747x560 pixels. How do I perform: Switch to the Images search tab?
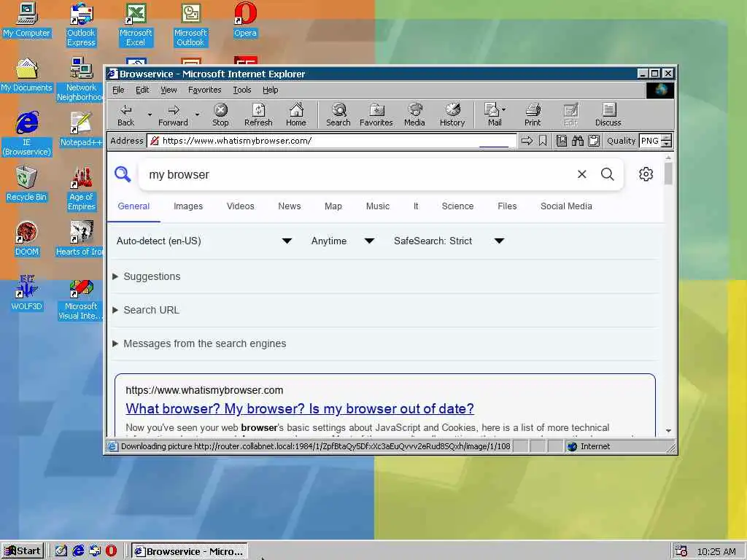pos(188,206)
